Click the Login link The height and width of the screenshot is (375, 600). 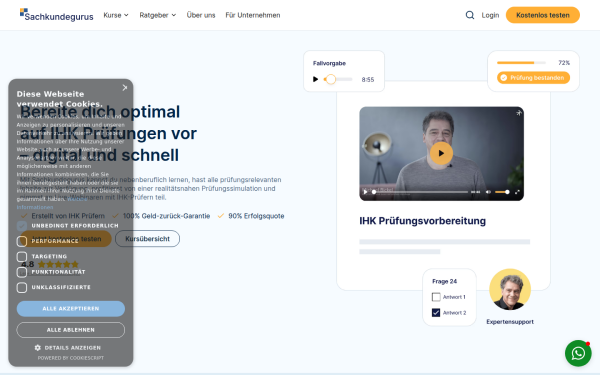tap(490, 15)
